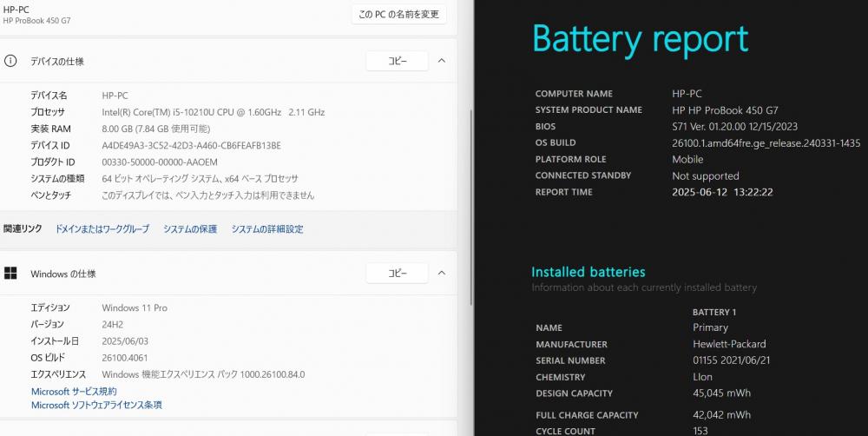
Task: Open ドメインまたはワークグループ link
Action: pos(102,228)
